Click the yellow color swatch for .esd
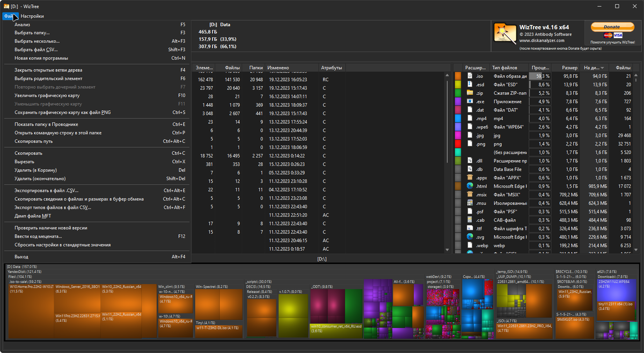The image size is (644, 353). (x=458, y=85)
